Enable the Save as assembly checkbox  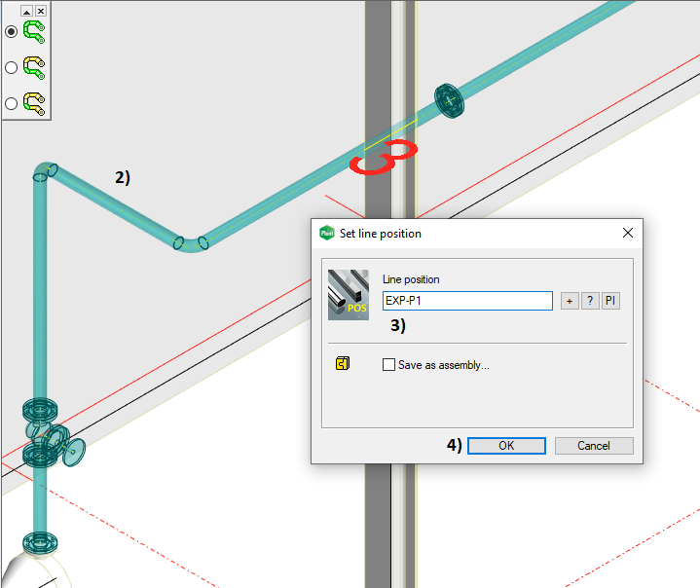pyautogui.click(x=388, y=365)
